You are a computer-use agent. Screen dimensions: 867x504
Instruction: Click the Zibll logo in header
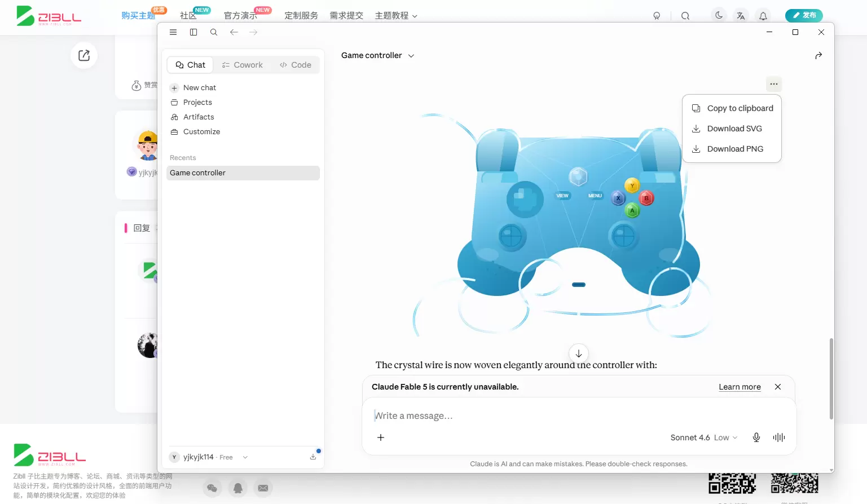tap(49, 16)
